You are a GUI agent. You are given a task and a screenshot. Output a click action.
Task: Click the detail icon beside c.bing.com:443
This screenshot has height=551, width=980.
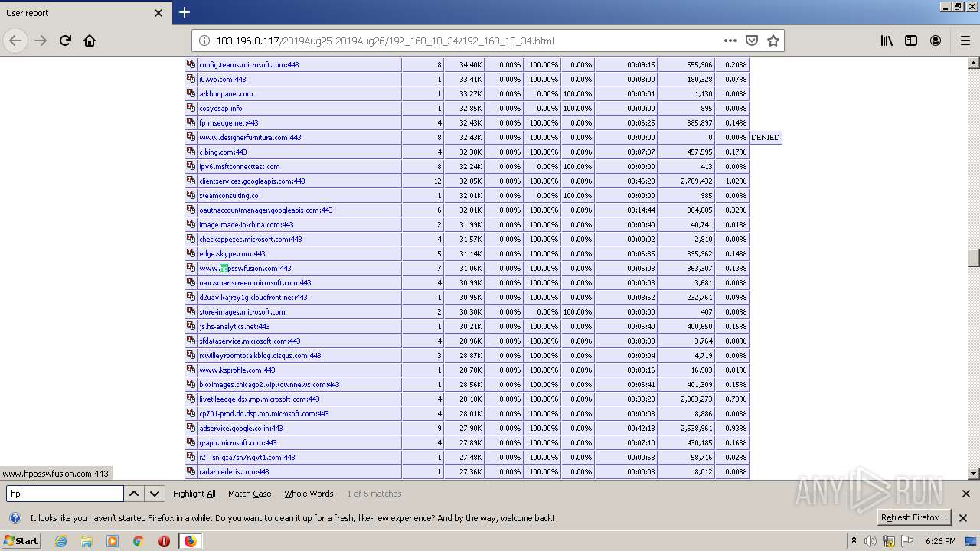coord(191,152)
